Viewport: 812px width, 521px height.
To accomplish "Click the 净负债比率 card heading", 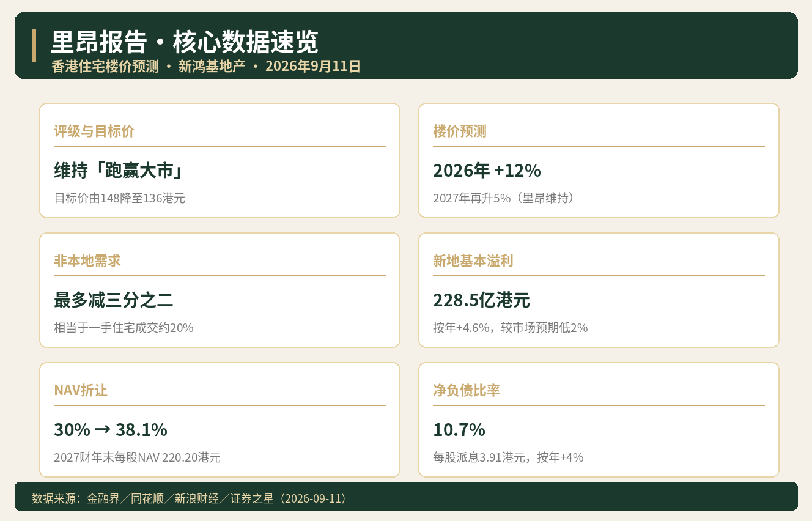I will [467, 390].
